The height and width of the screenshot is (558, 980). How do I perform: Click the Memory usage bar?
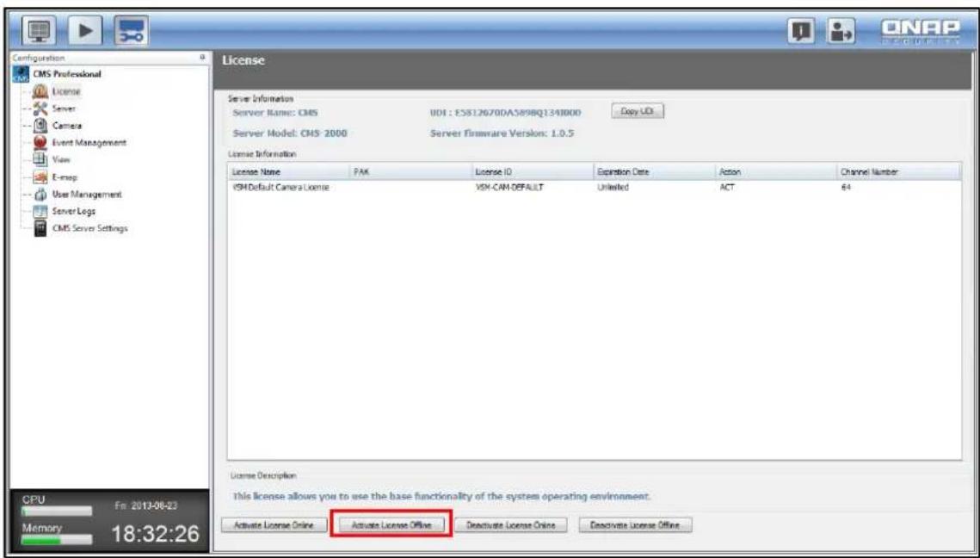coord(56,539)
